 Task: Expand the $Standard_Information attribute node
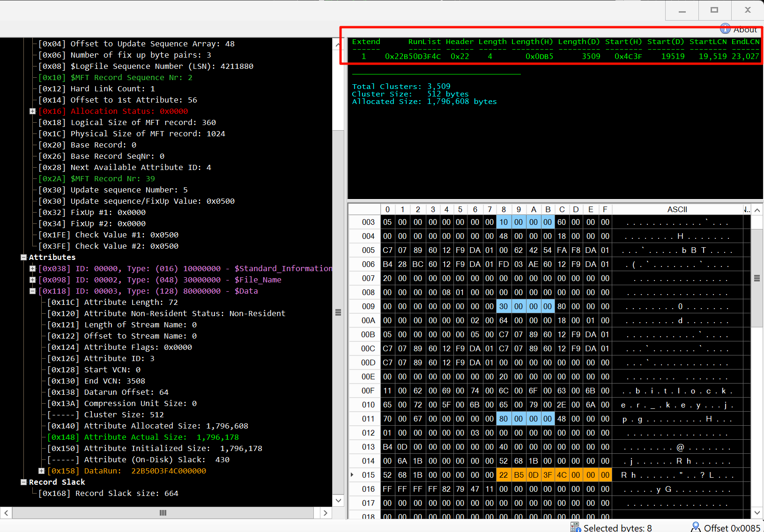(33, 269)
